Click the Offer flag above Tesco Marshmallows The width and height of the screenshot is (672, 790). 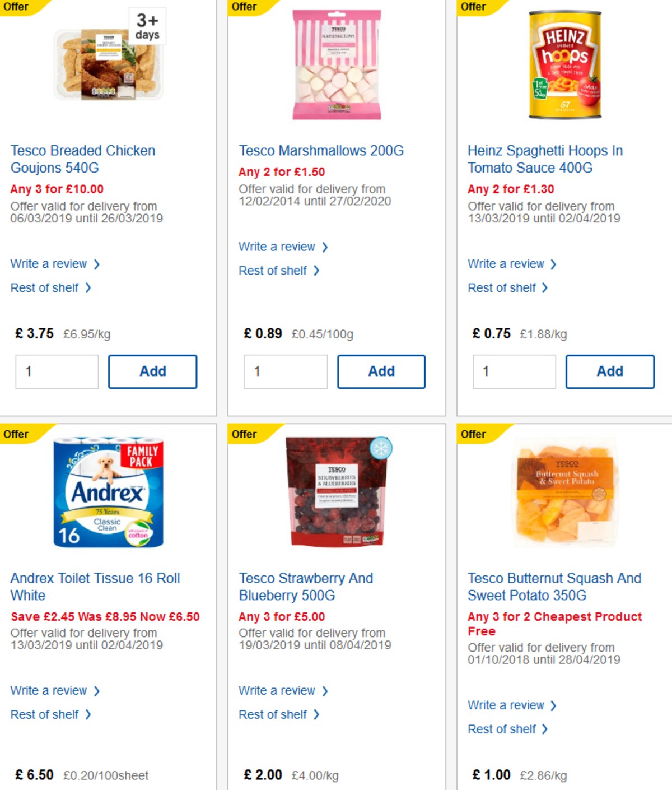click(x=245, y=7)
